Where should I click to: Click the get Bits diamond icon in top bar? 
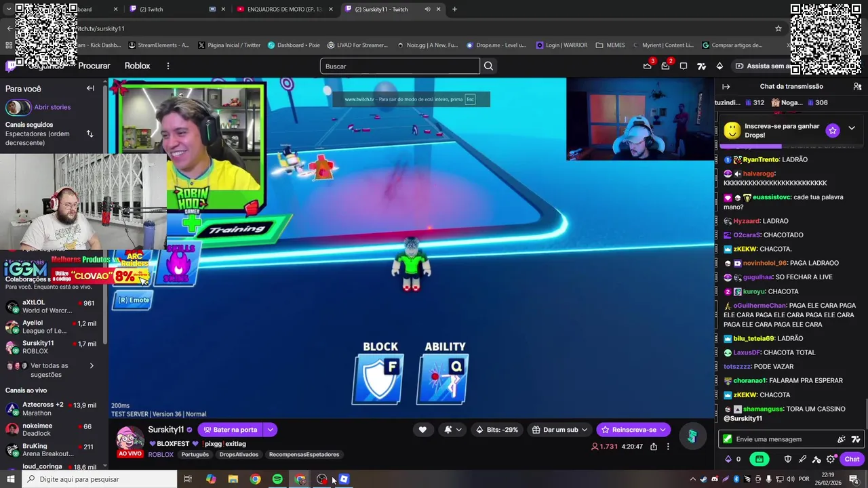719,66
